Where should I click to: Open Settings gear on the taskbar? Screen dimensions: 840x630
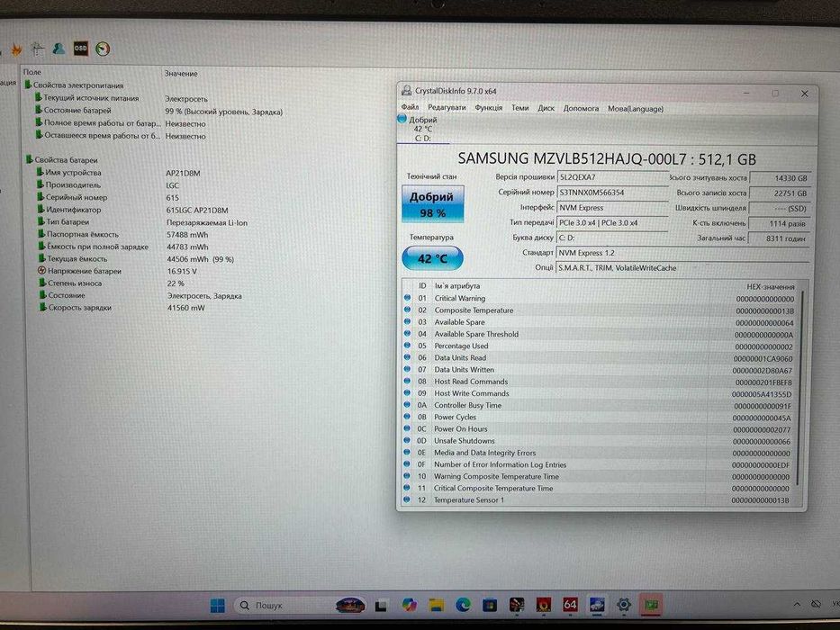623,605
